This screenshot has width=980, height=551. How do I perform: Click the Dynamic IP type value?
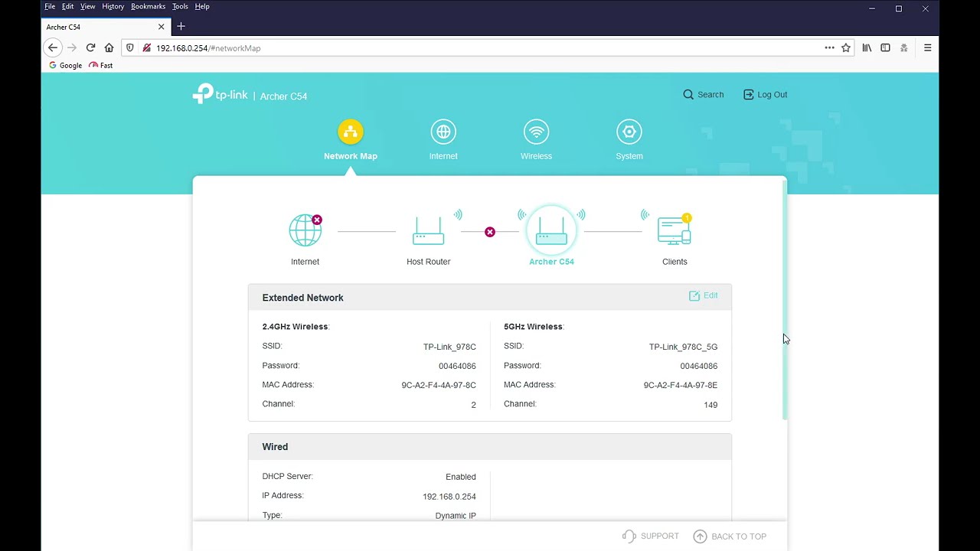point(456,516)
